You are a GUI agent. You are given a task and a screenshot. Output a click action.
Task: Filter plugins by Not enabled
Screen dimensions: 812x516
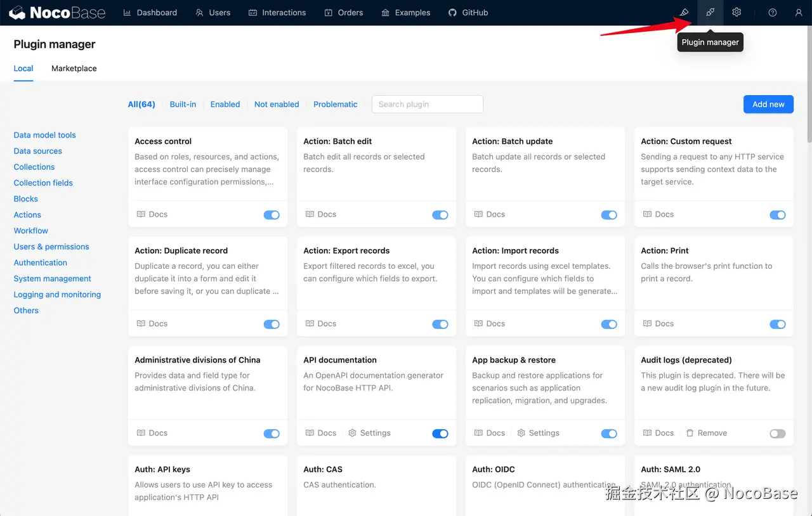coord(277,105)
